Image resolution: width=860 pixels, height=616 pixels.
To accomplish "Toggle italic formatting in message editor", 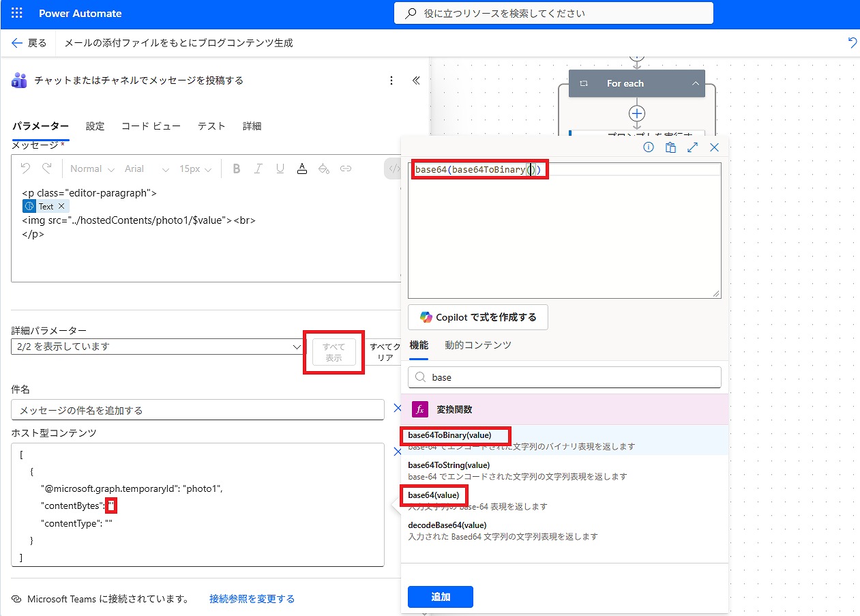I will coord(258,168).
